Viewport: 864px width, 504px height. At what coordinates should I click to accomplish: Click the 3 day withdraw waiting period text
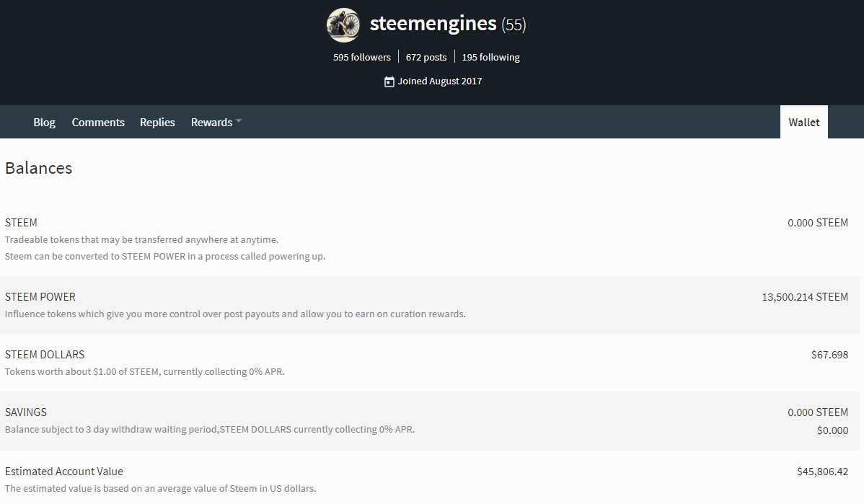(210, 429)
